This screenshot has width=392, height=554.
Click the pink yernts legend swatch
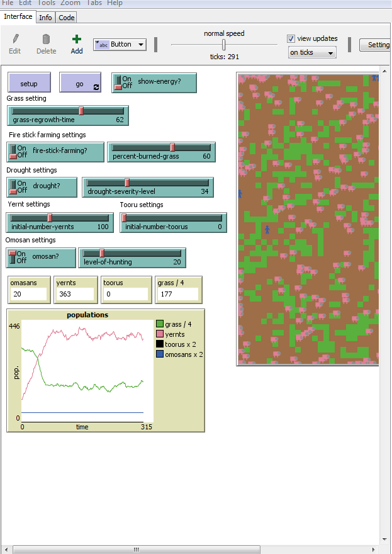160,334
